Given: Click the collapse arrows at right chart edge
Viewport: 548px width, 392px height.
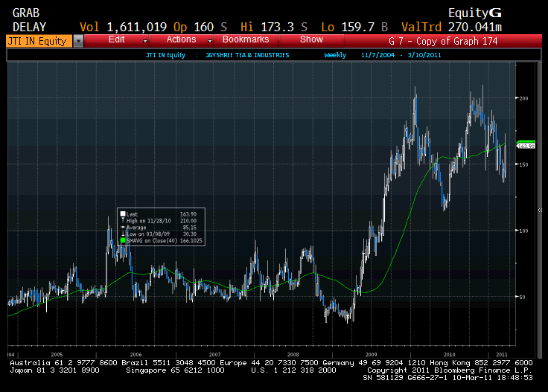Looking at the screenshot, I should pos(539,211).
